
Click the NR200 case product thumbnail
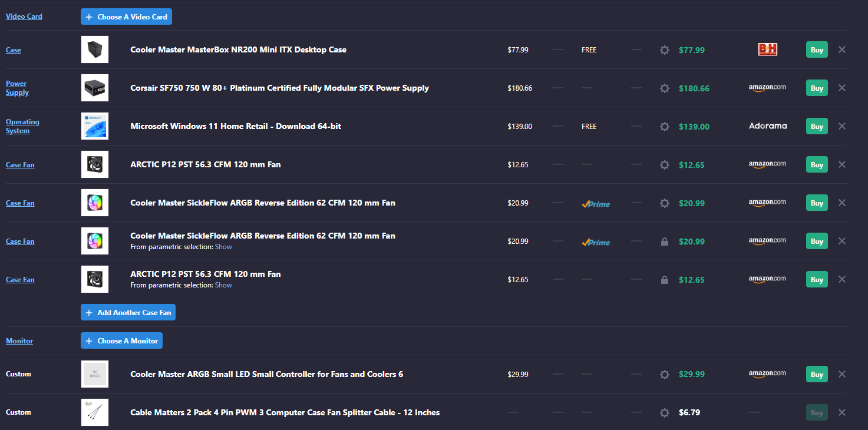94,49
